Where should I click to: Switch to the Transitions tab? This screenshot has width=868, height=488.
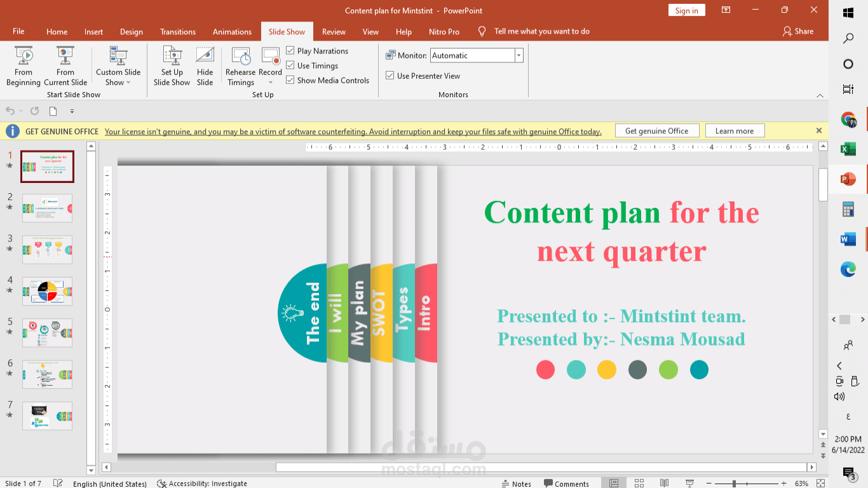point(178,32)
